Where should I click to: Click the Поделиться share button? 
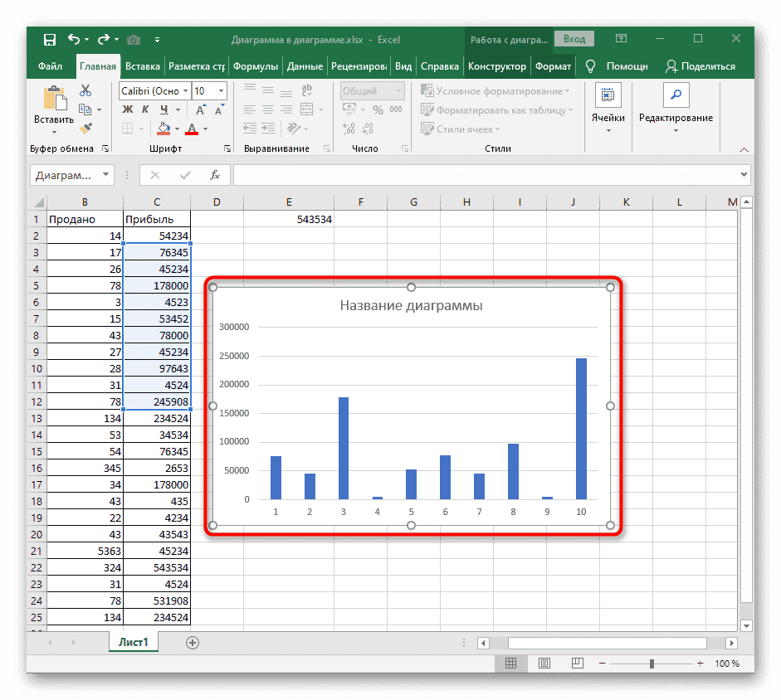(x=700, y=66)
